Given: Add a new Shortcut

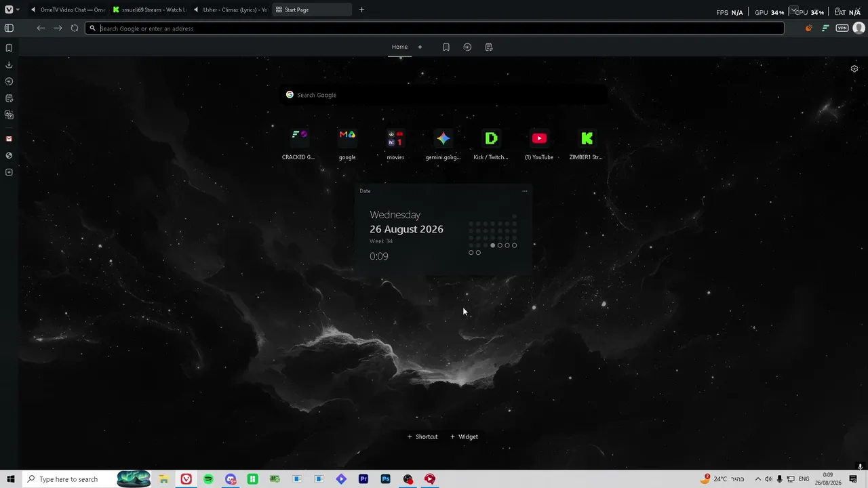Looking at the screenshot, I should tap(422, 436).
